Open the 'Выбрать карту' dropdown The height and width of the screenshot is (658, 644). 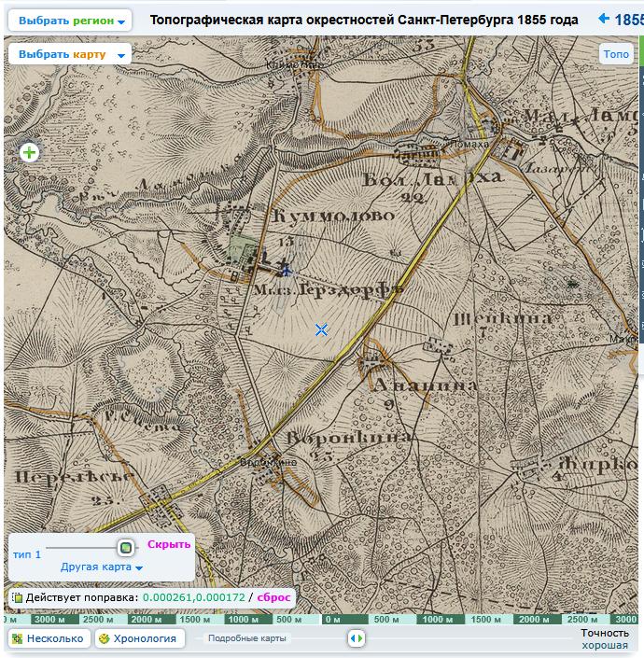[70, 54]
